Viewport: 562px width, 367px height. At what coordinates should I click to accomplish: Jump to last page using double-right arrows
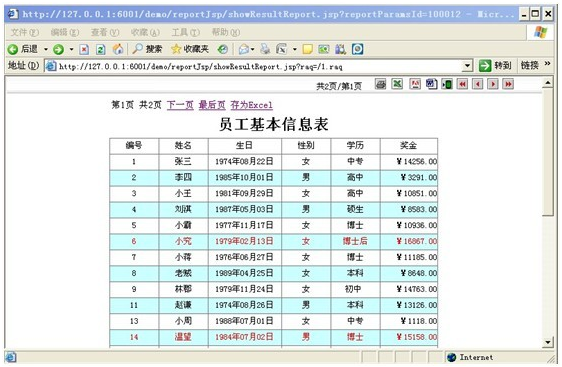click(x=508, y=84)
